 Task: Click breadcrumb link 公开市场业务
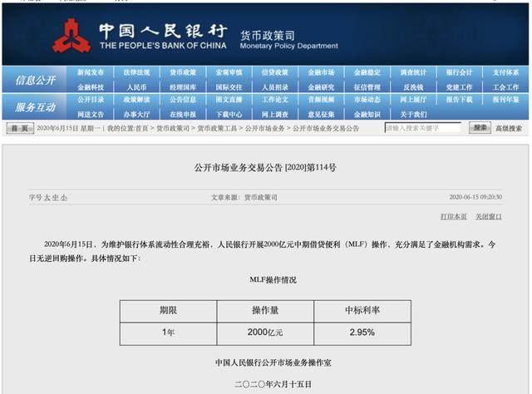coord(264,128)
